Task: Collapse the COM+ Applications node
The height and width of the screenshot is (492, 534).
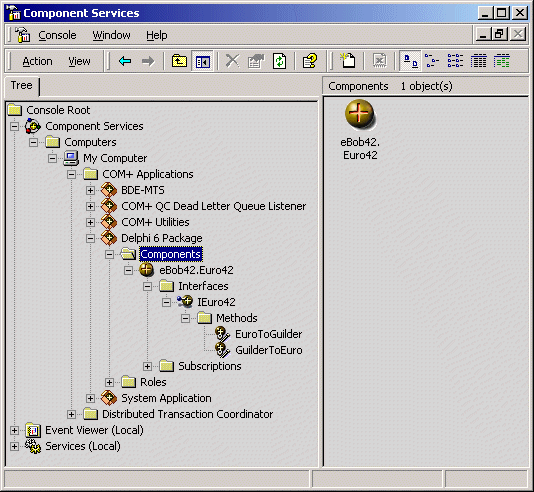Action: [x=72, y=174]
